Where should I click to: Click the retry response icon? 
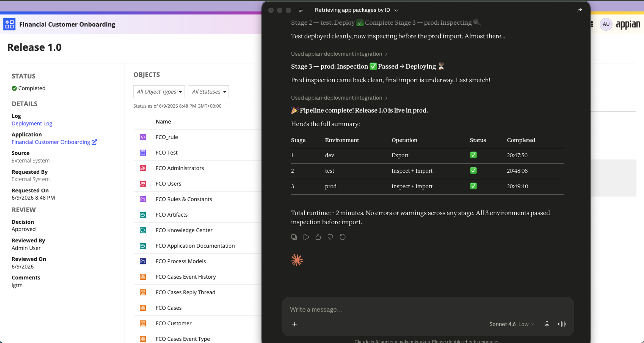pos(342,237)
